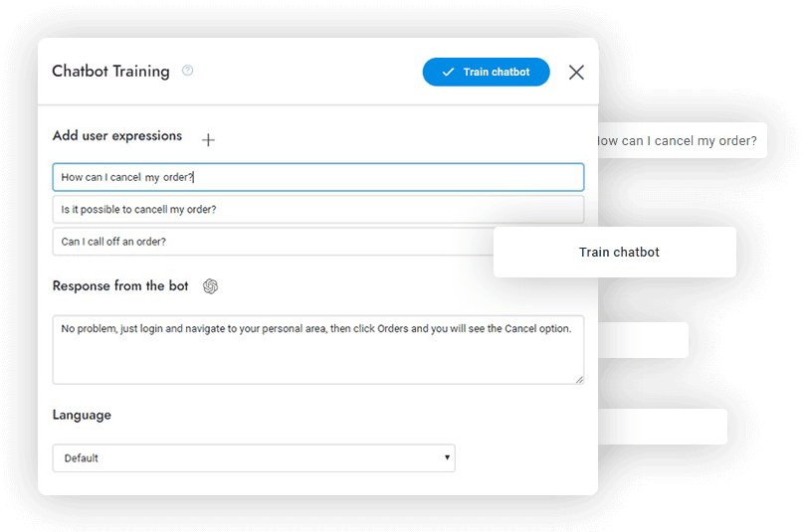Focus the "How can I cancel my order?" field
The image size is (805, 532).
click(317, 177)
